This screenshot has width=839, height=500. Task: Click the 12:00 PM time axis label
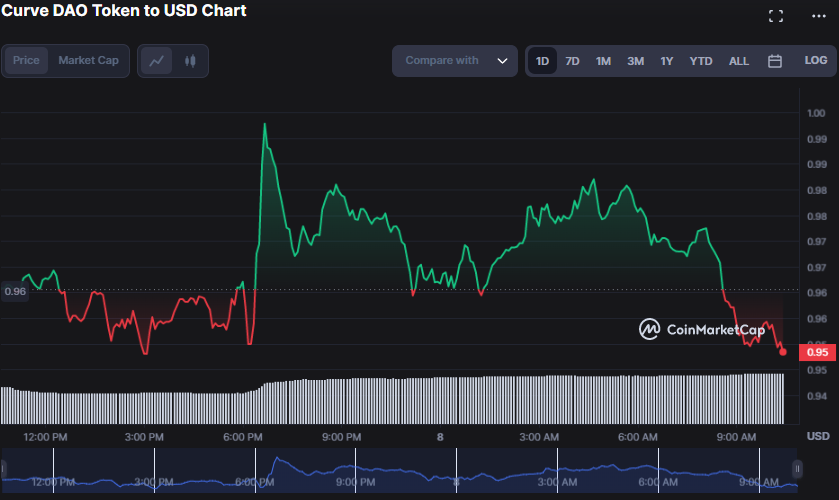point(45,437)
